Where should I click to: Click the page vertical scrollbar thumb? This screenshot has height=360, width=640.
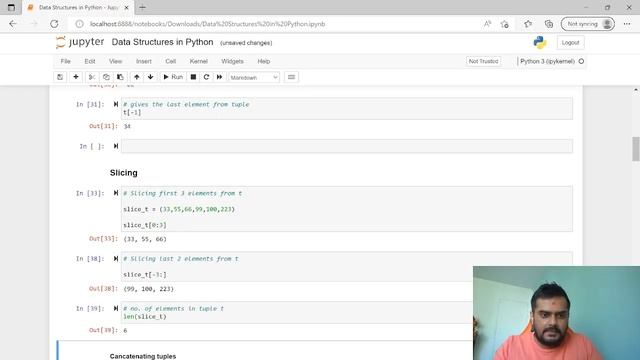click(x=636, y=149)
